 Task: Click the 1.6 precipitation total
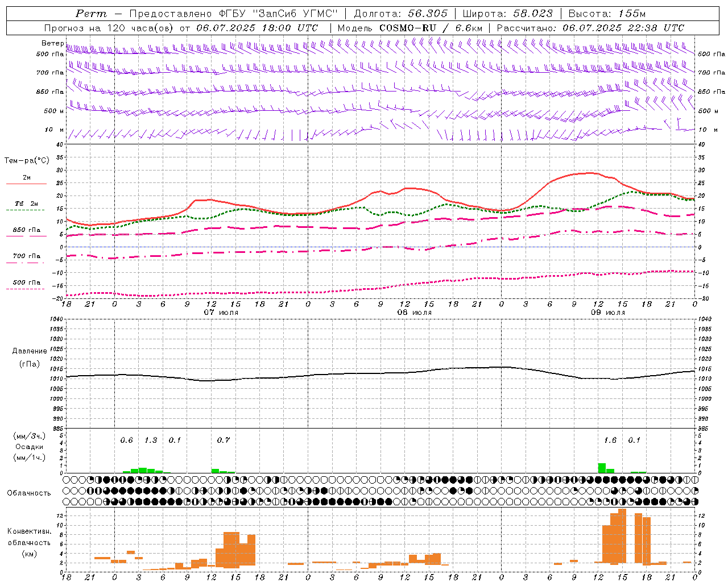coord(610,440)
